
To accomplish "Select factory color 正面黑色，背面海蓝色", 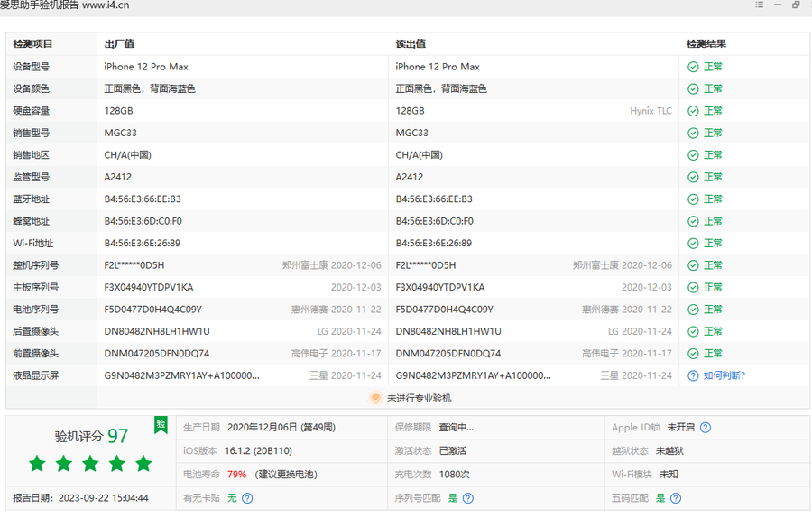I will [150, 89].
